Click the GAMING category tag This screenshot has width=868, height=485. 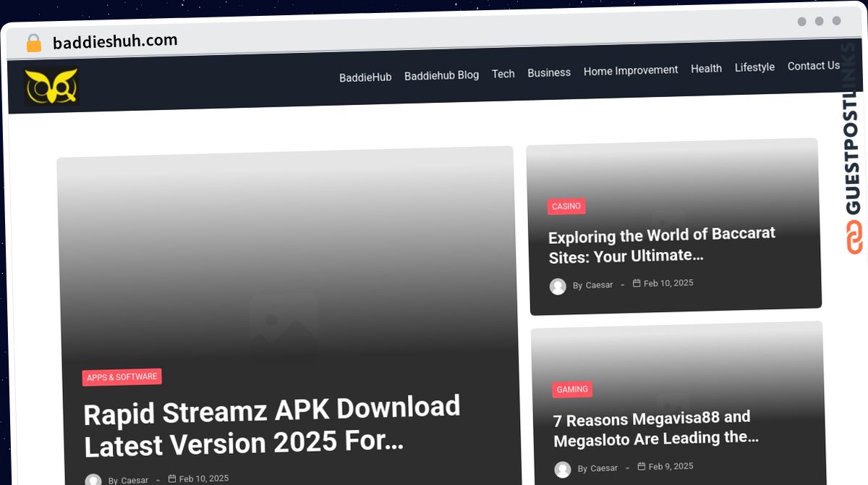[572, 389]
